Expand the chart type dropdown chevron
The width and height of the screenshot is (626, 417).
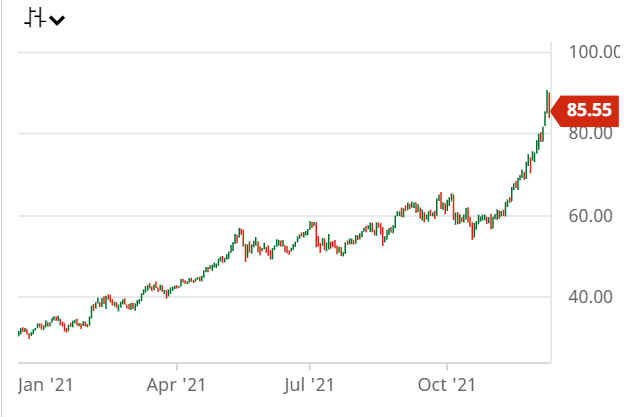pos(58,20)
